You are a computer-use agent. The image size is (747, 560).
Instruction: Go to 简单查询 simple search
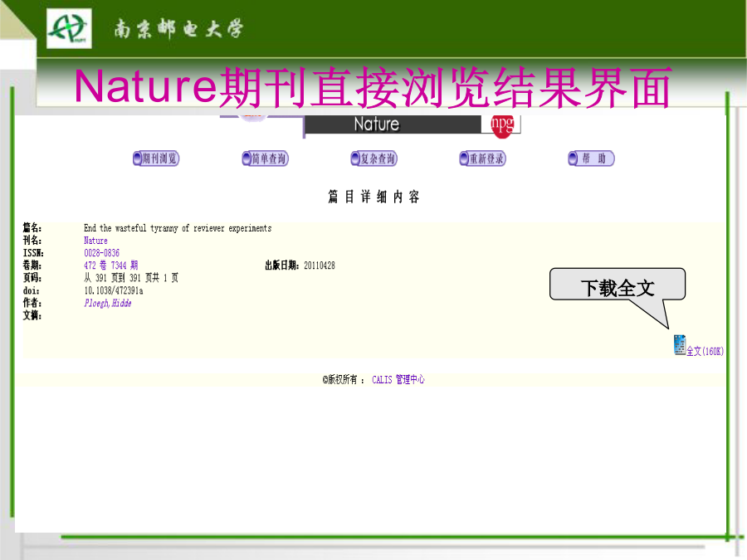[x=266, y=158]
